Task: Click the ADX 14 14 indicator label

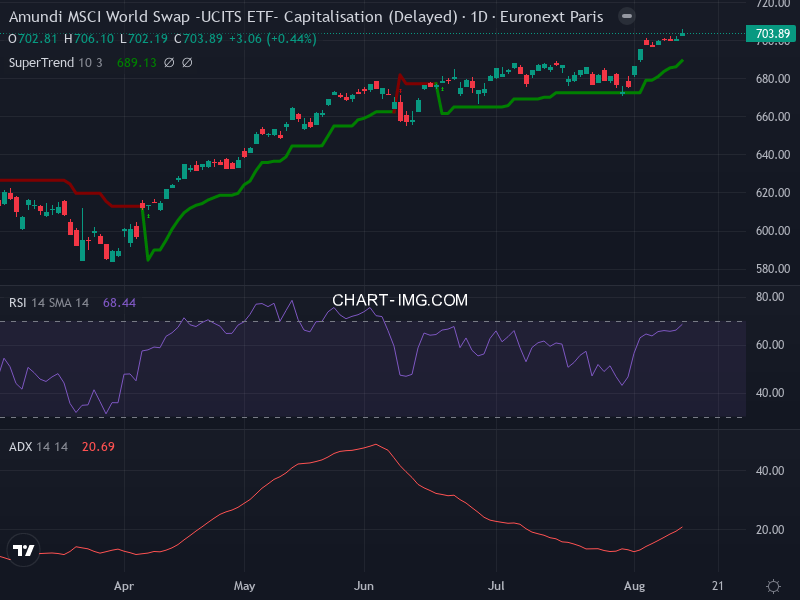Action: pos(38,447)
